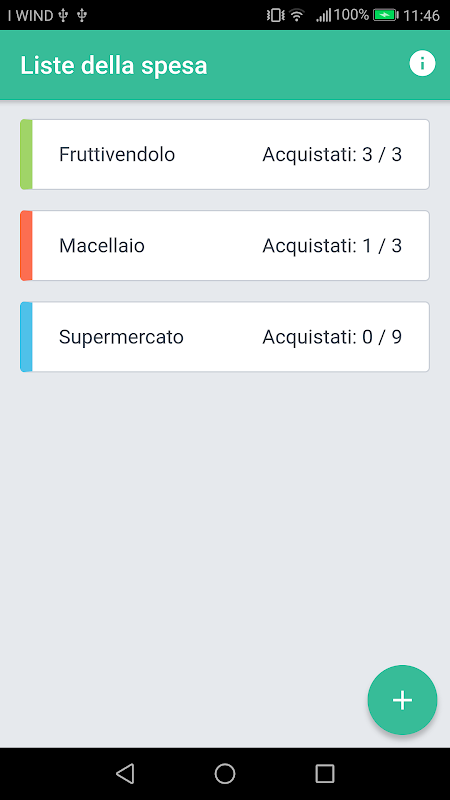450x800 pixels.
Task: Click the blue Supermercato color stripe
Action: pyautogui.click(x=26, y=337)
